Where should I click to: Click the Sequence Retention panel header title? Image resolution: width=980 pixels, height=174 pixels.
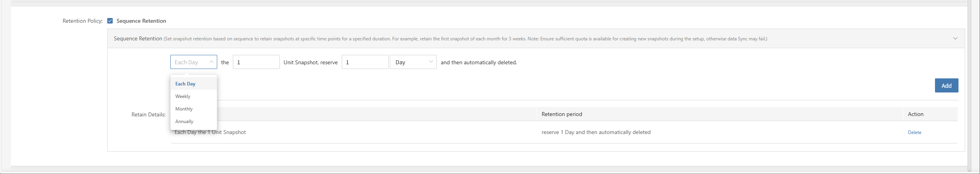(138, 38)
